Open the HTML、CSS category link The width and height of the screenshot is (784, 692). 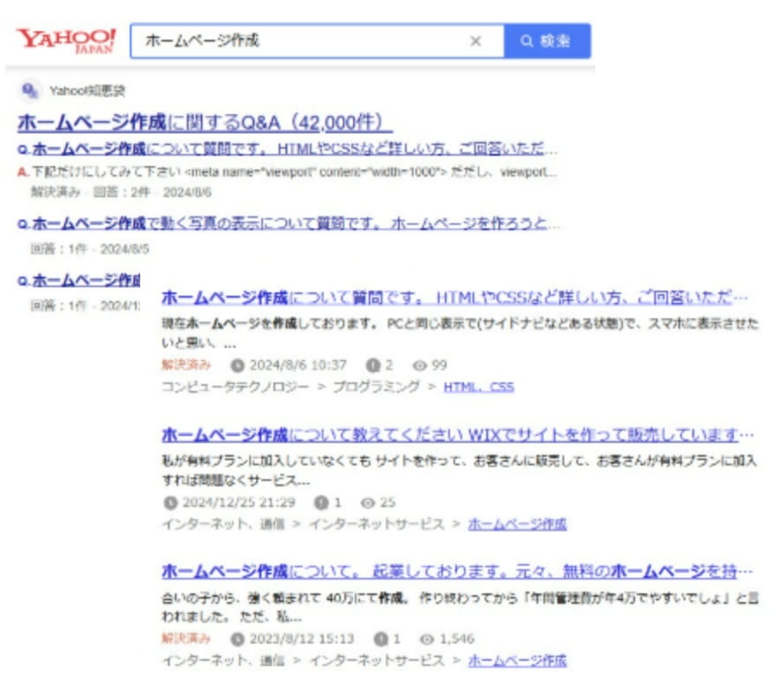pos(479,388)
